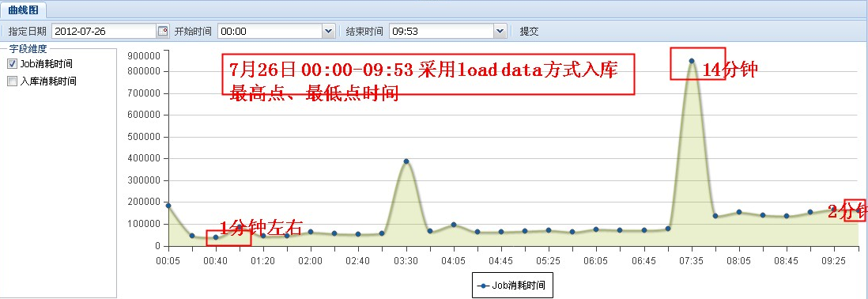Focus the 指定日期 field showing 2012-07-26
The height and width of the screenshot is (299, 868).
[x=104, y=32]
